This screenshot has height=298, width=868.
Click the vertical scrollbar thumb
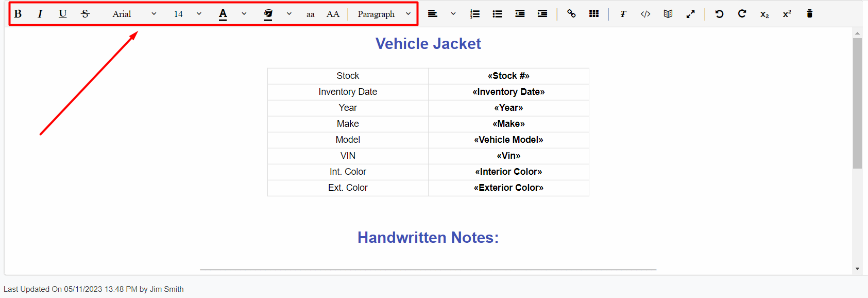tap(857, 103)
